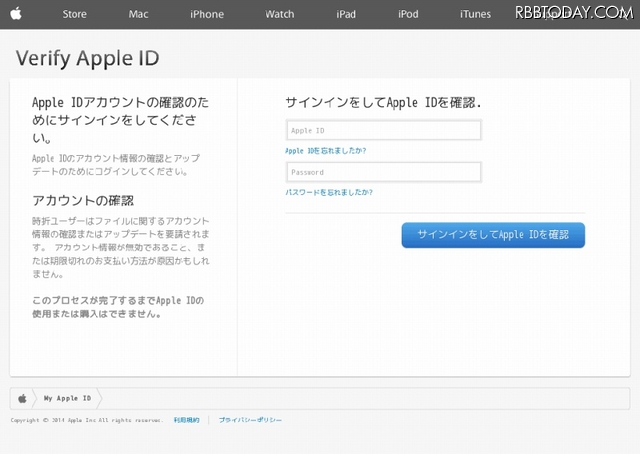The width and height of the screenshot is (640, 454).
Task: Click the Apple icon in the footer breadcrumb
Action: click(x=22, y=398)
